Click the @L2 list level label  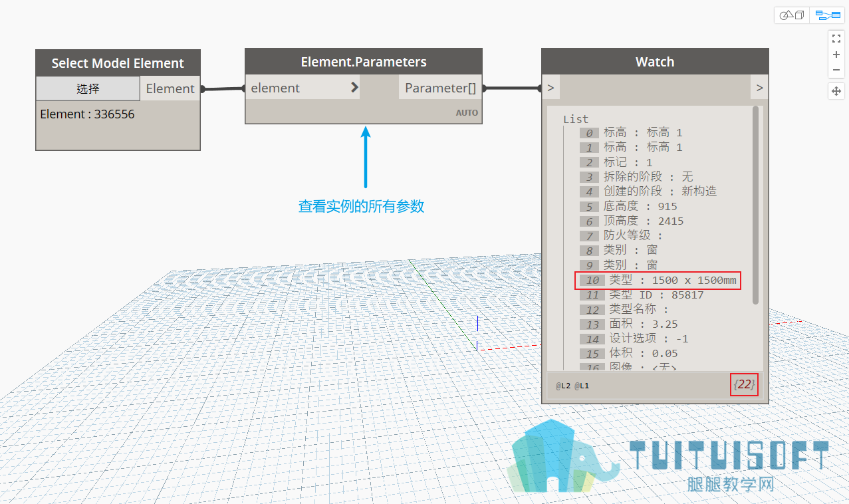tap(563, 386)
